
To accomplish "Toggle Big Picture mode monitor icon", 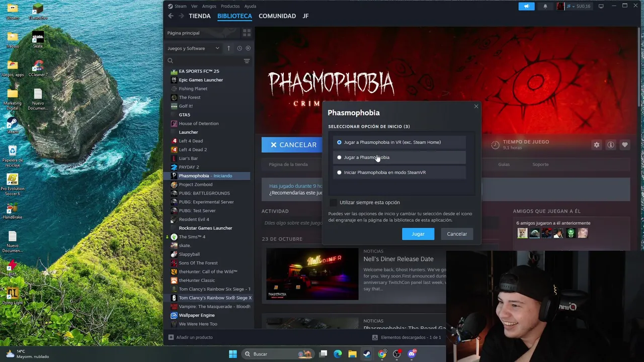I will [x=601, y=6].
